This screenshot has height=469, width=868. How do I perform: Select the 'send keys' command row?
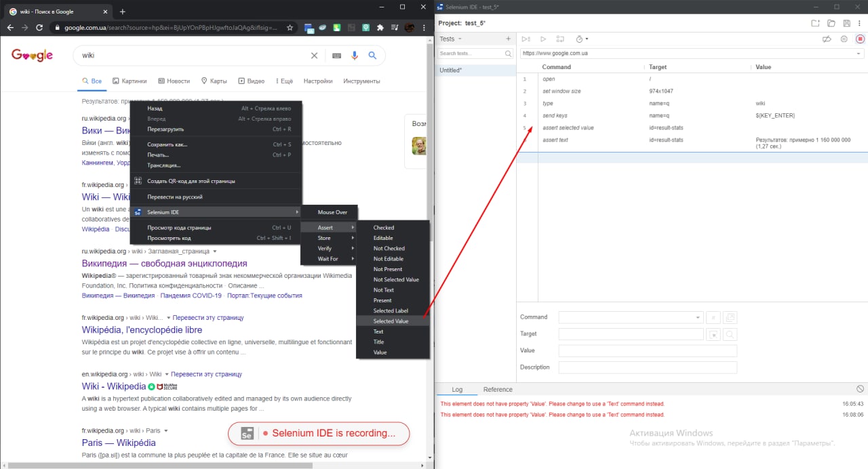[x=692, y=116]
